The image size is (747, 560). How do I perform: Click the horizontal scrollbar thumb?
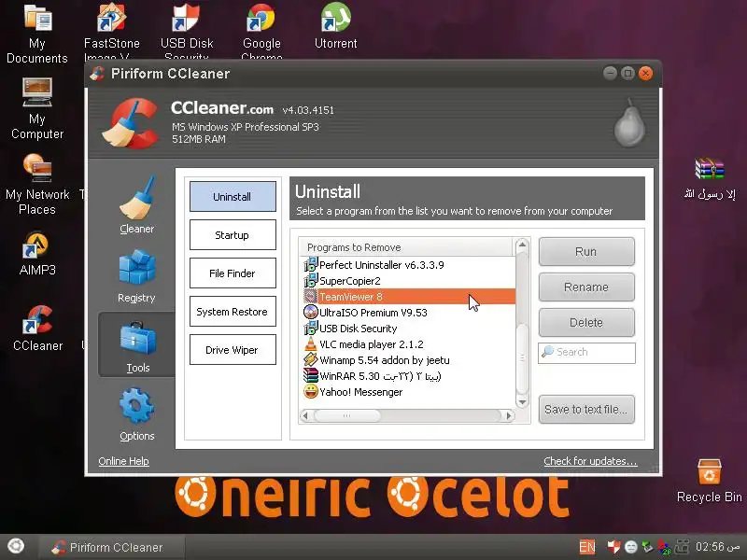tap(346, 415)
